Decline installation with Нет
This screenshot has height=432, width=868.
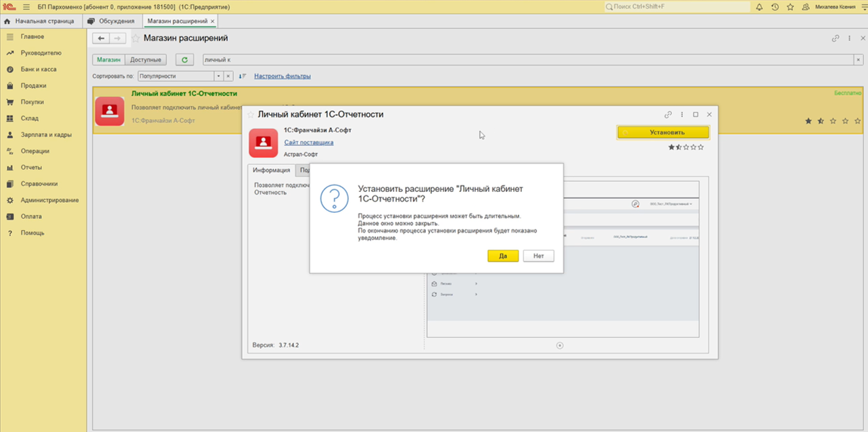coord(539,256)
